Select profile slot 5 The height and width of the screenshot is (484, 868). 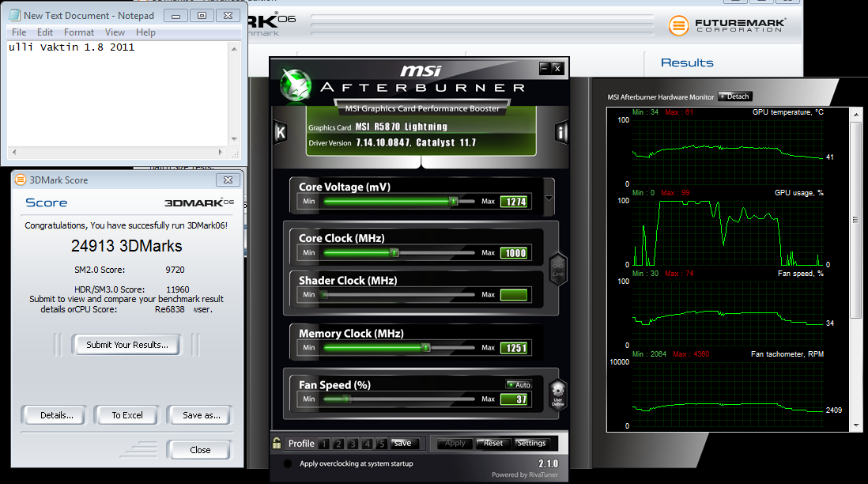pyautogui.click(x=382, y=444)
